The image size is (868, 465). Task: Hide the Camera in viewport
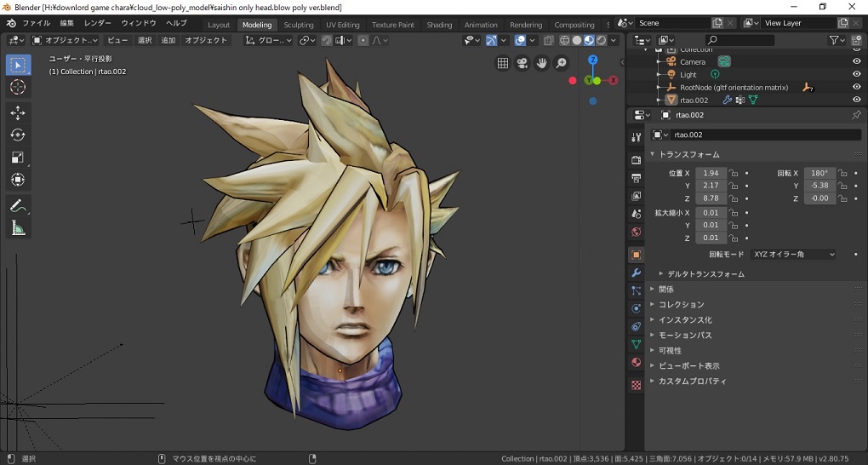856,61
